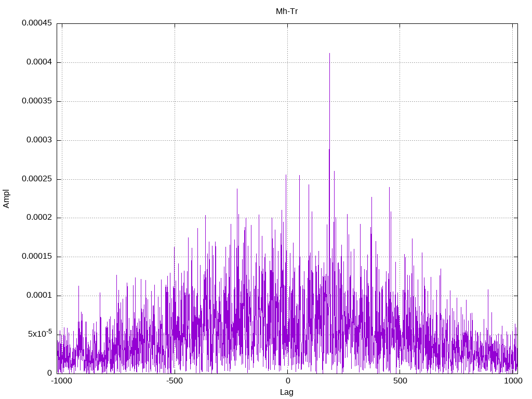
Task: Click y-axis tick label 5x10-5
Action: [x=40, y=333]
